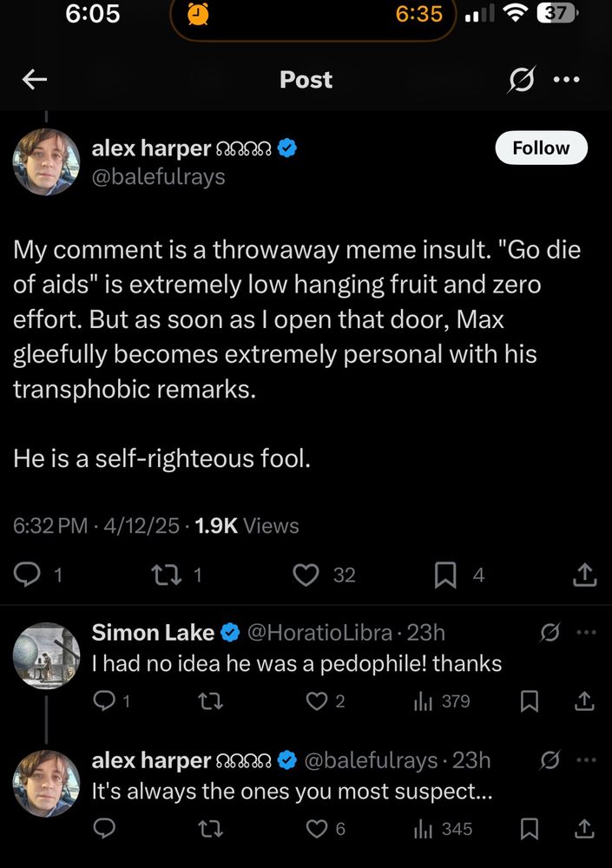This screenshot has height=868, width=612.
Task: Open Simon Lake's profile avatar
Action: [46, 655]
